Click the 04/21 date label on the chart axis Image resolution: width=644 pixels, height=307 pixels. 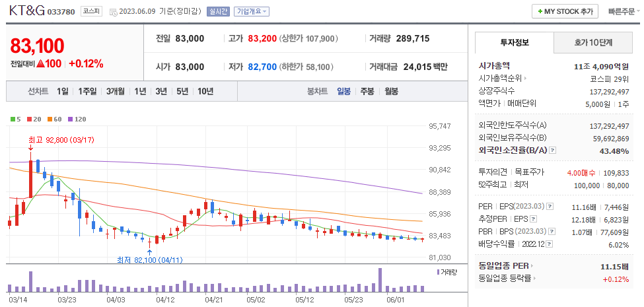pos(214,300)
